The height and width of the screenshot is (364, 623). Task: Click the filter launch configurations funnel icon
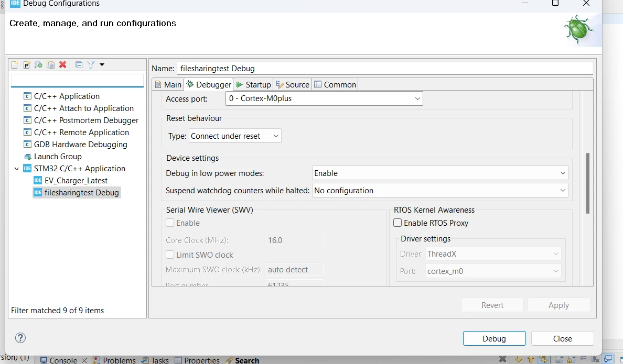click(91, 65)
